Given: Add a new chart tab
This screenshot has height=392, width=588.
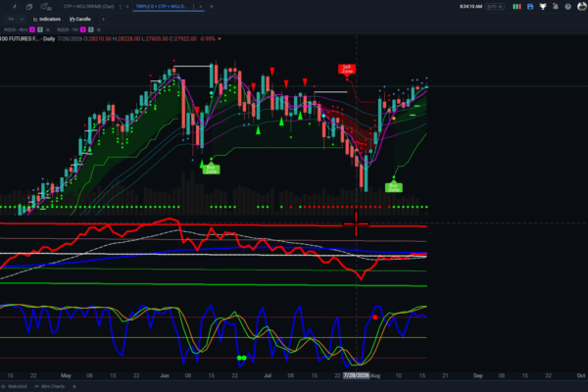Looking at the screenshot, I should point(212,7).
